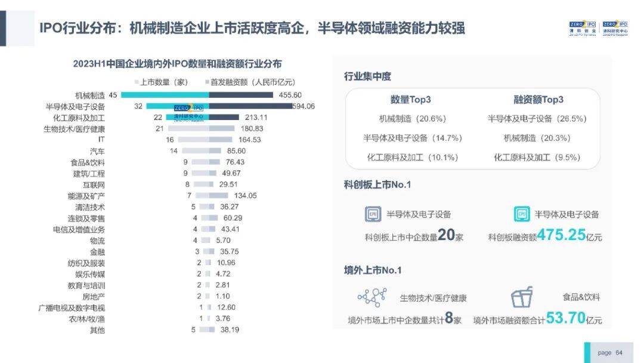Click the drink cup icon for 食品&饮料

(x=522, y=297)
